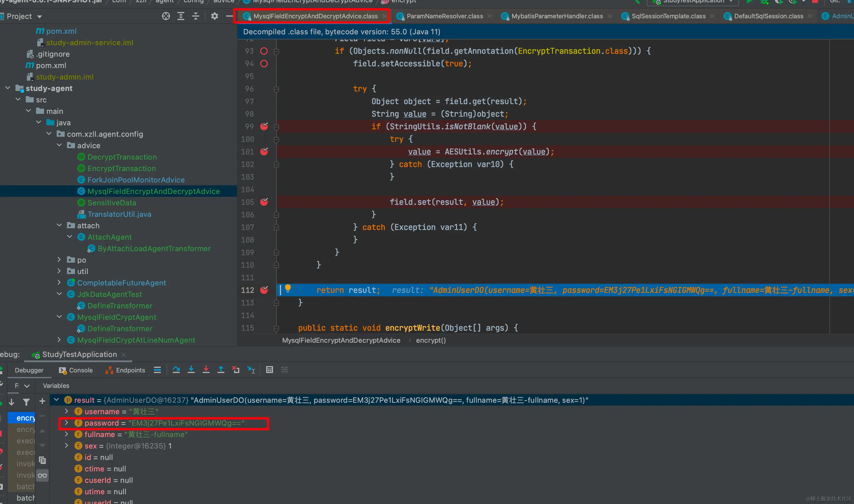Click the filter frames funnel icon
The image size is (854, 504).
[26, 402]
